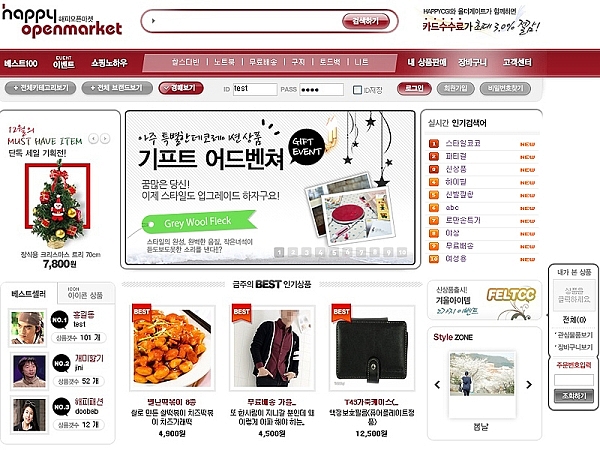Viewport: 600px width, 450px height.
Task: Click the FELTCC winter event banner
Action: pos(484,300)
